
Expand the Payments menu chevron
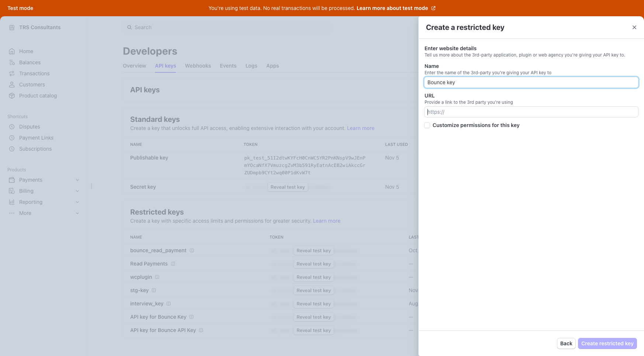pos(77,180)
